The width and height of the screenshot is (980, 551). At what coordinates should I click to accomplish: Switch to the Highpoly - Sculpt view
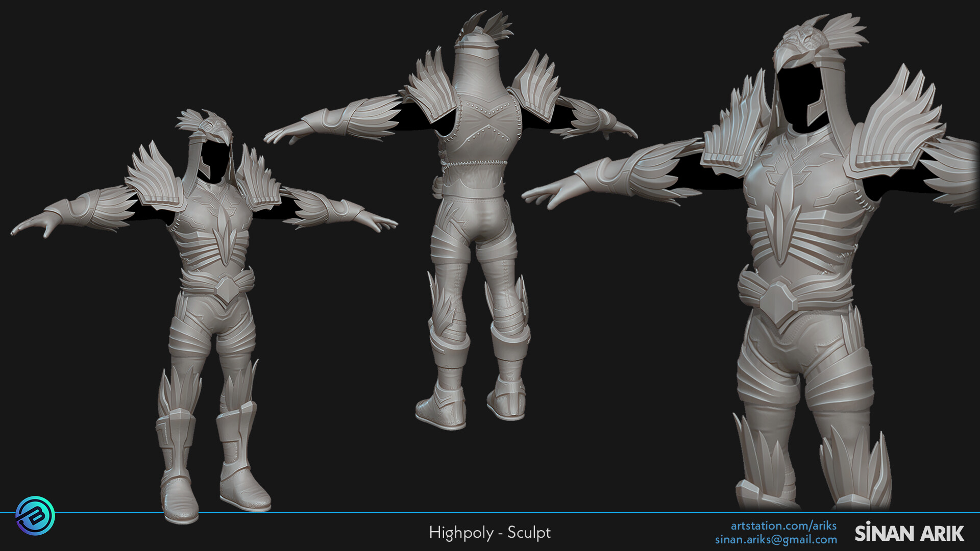[490, 533]
